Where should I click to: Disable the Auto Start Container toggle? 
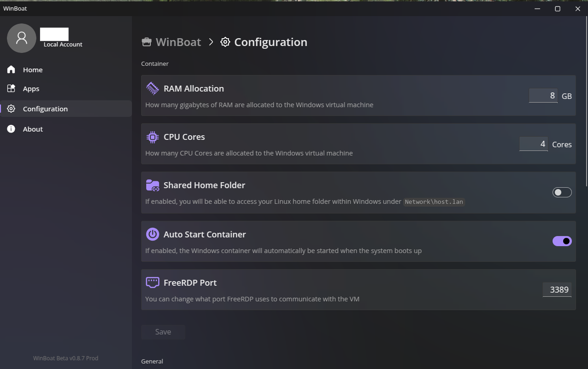(x=562, y=241)
